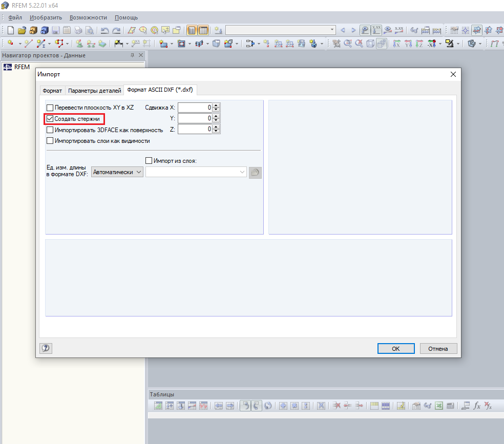The height and width of the screenshot is (444, 504).
Task: Open the Файл menu
Action: pyautogui.click(x=15, y=17)
